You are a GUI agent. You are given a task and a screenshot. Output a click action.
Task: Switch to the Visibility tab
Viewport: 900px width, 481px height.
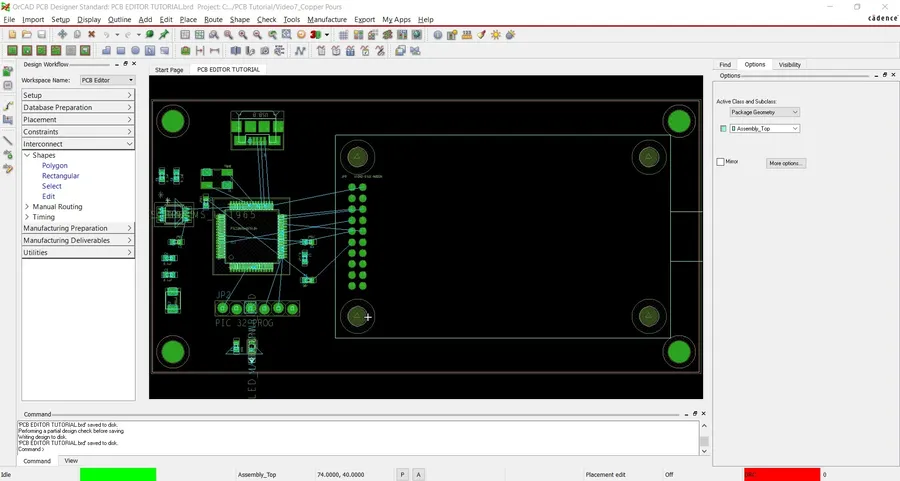pyautogui.click(x=790, y=65)
